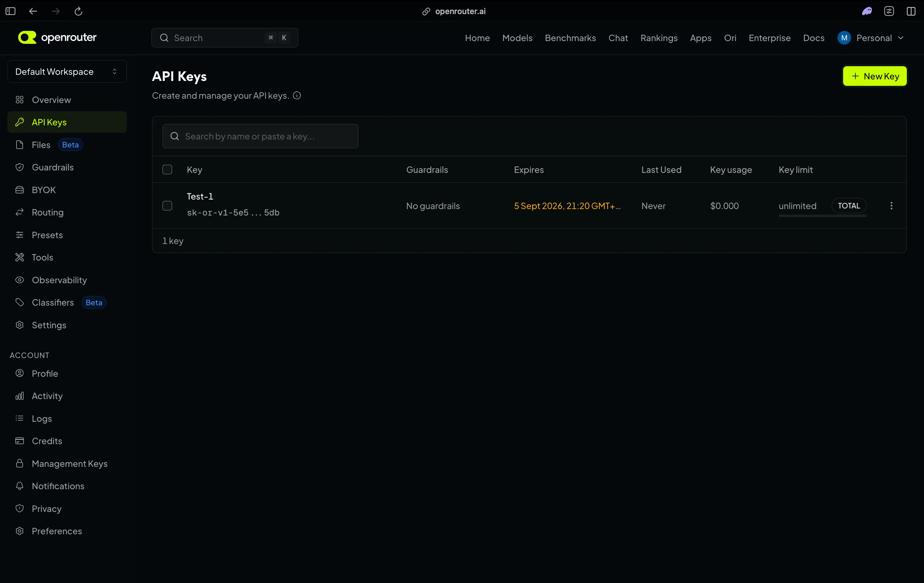Open Management Keys
Image resolution: width=924 pixels, height=583 pixels.
67,464
